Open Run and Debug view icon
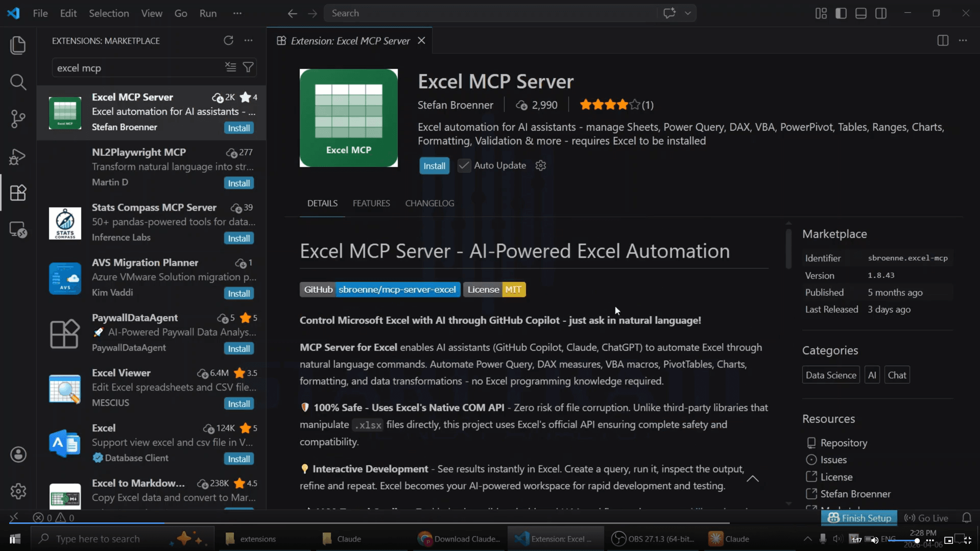The height and width of the screenshot is (551, 980). tap(18, 156)
